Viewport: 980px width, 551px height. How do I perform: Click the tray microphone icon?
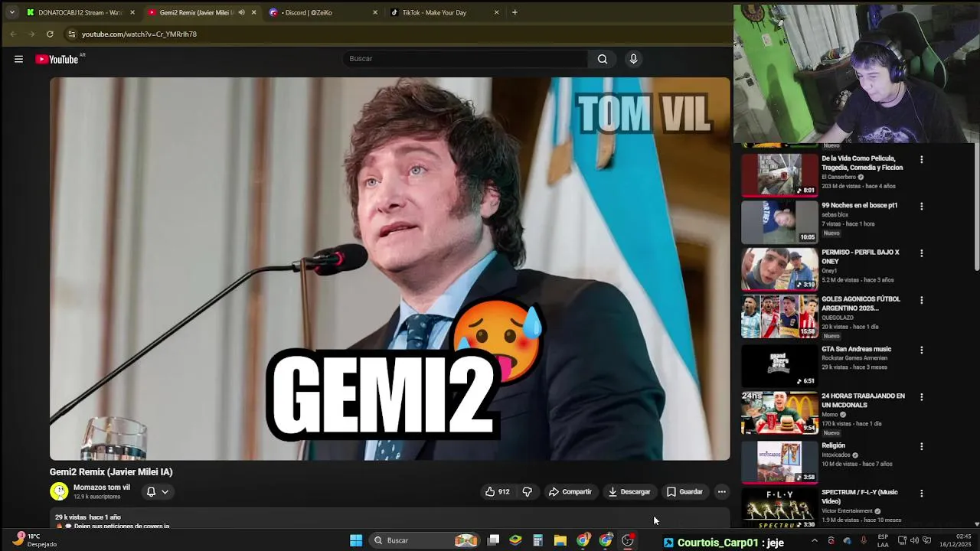click(x=864, y=540)
